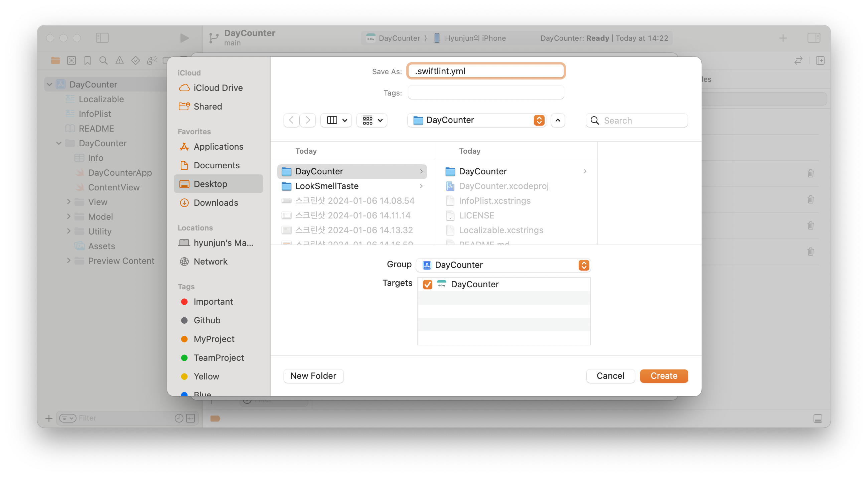Screen dimensions: 868x477
Task: Open the column view mode selector
Action: 336,120
